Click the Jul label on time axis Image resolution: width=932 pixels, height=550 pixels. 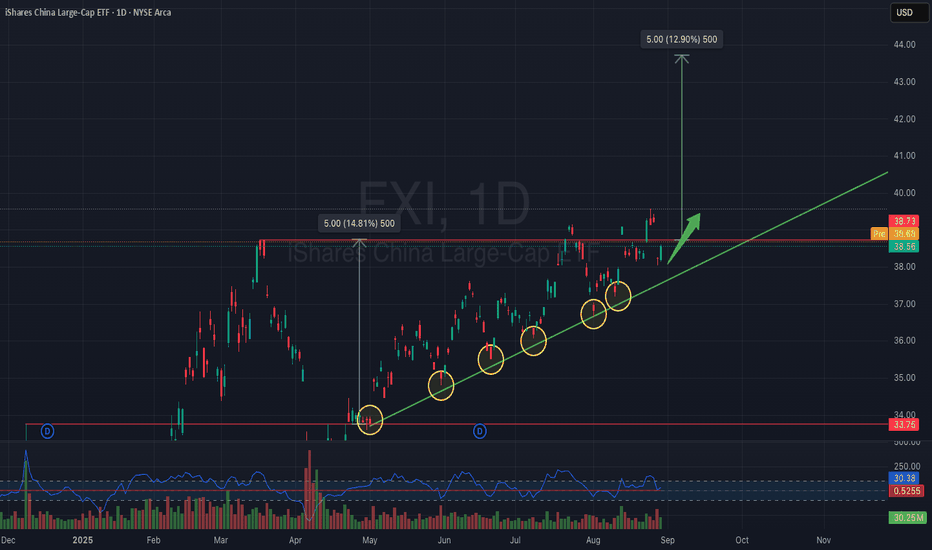(515, 540)
